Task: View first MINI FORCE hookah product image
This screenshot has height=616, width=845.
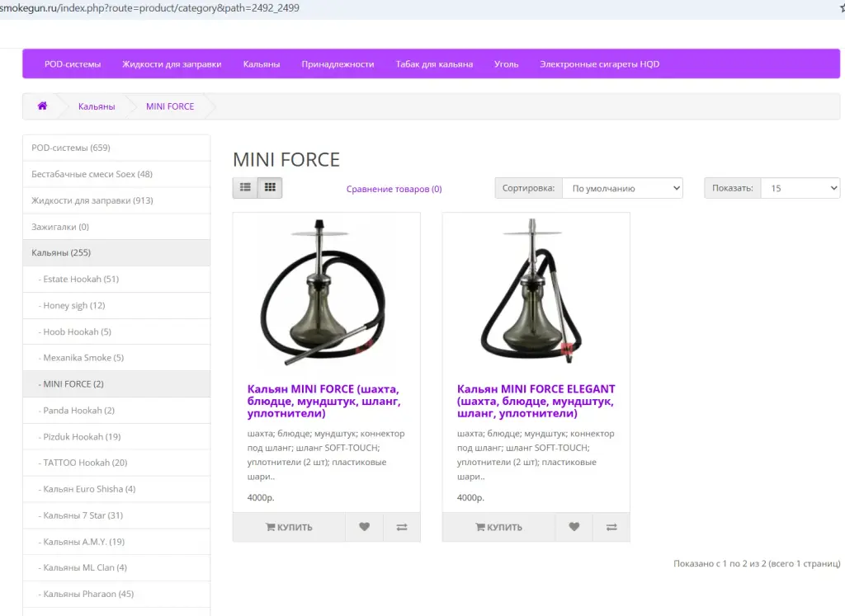Action: point(326,292)
